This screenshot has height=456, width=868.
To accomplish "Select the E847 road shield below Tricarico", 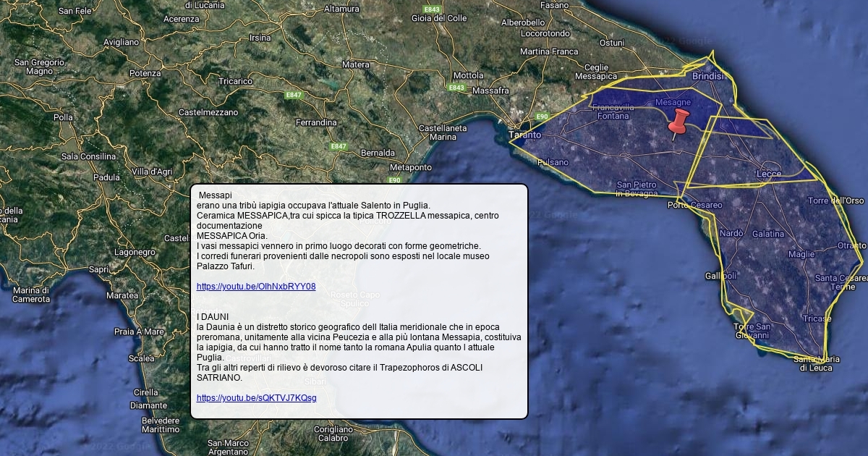I will click(294, 95).
